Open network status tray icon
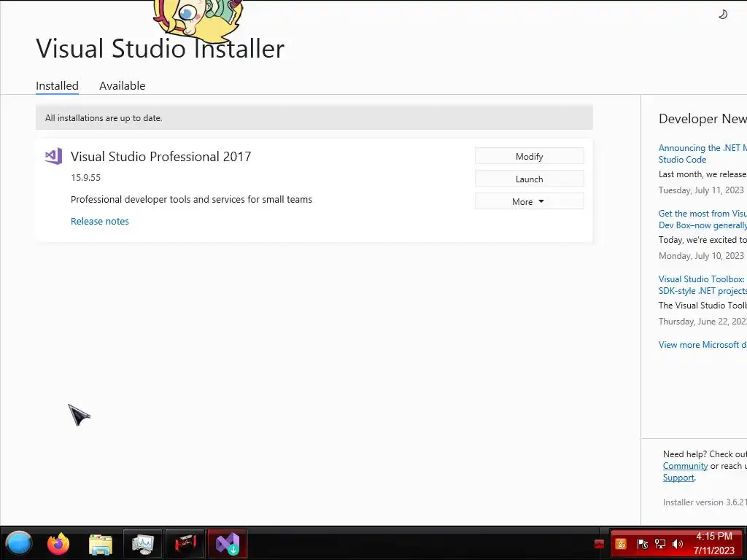747x560 pixels. pos(659,544)
